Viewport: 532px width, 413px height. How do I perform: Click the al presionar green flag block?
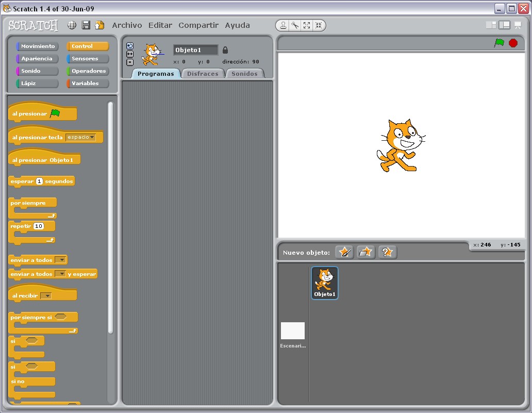tap(42, 112)
